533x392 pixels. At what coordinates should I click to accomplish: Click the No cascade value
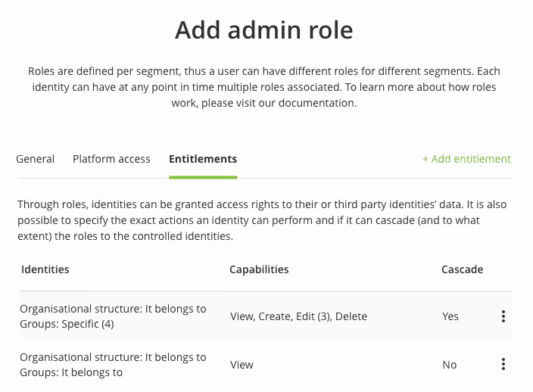tap(450, 365)
